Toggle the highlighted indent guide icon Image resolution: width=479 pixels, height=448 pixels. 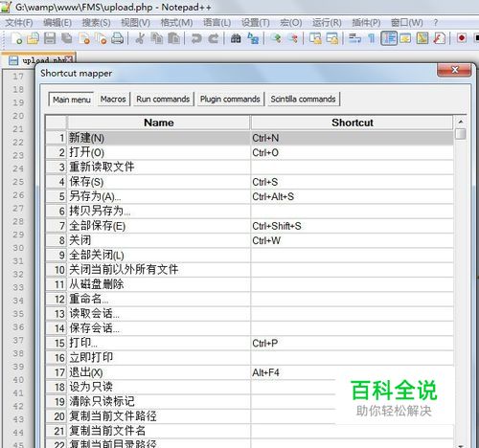click(389, 38)
